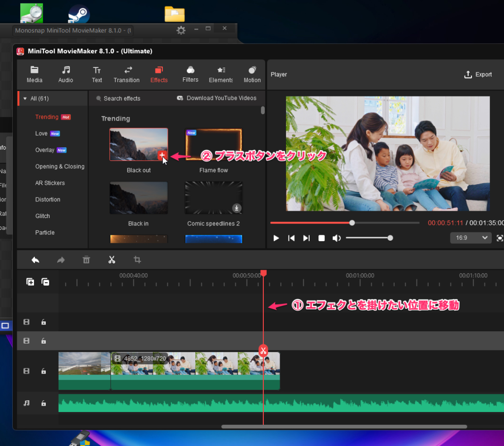
Task: Select the Overlay effects category
Action: coord(45,150)
